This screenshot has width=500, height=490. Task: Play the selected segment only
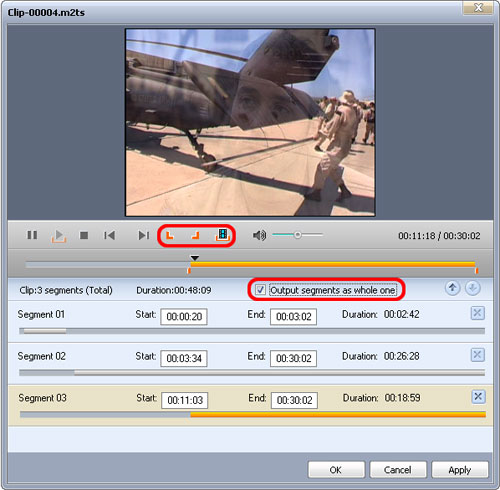[59, 236]
